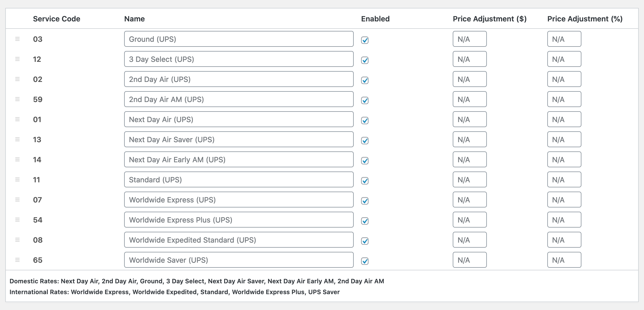644x310 pixels.
Task: Disable the Ground (UPS) service checkbox
Action: click(x=365, y=40)
